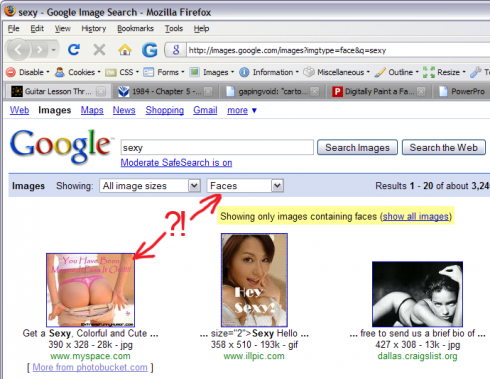The height and width of the screenshot is (379, 490).
Task: Click the wrench Tools icon on developer toolbar
Action: pyautogui.click(x=476, y=72)
